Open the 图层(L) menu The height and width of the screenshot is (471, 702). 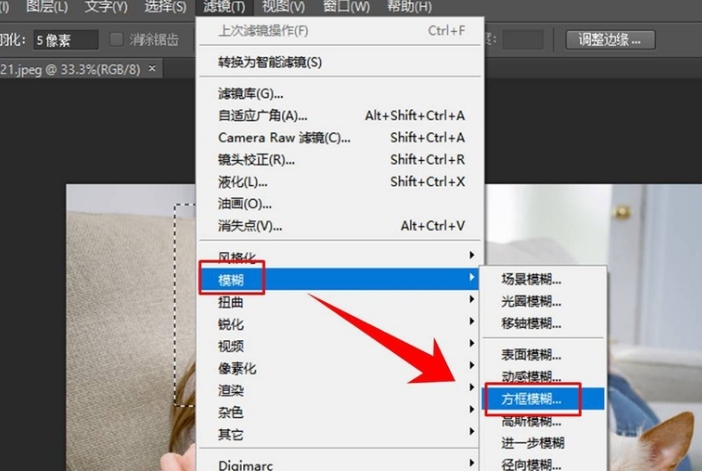[x=47, y=6]
